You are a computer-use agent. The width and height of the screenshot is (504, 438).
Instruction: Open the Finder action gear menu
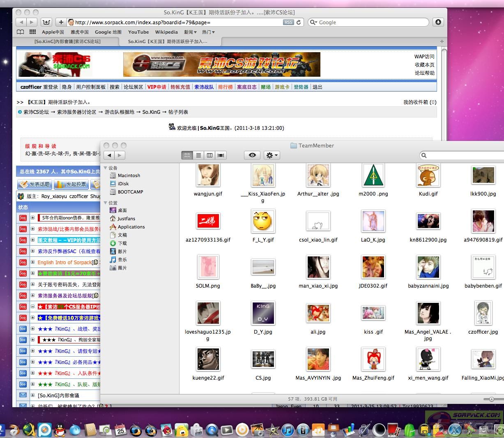[272, 155]
